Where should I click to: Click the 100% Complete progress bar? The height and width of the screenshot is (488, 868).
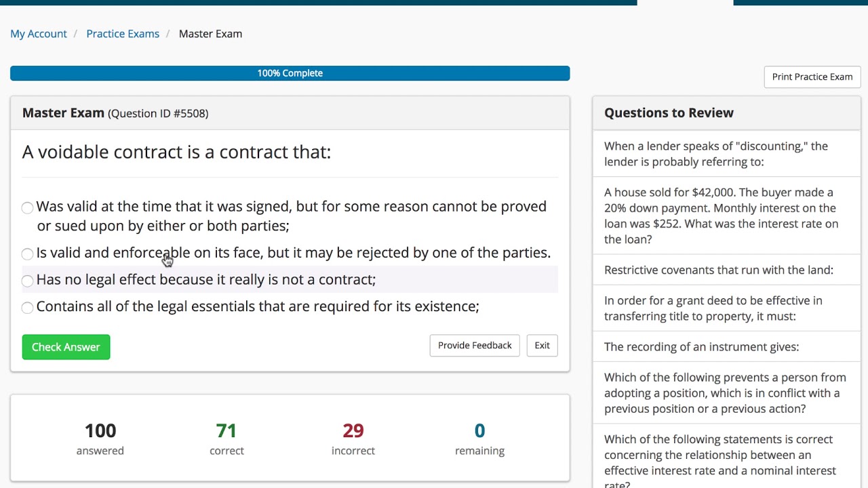point(290,73)
